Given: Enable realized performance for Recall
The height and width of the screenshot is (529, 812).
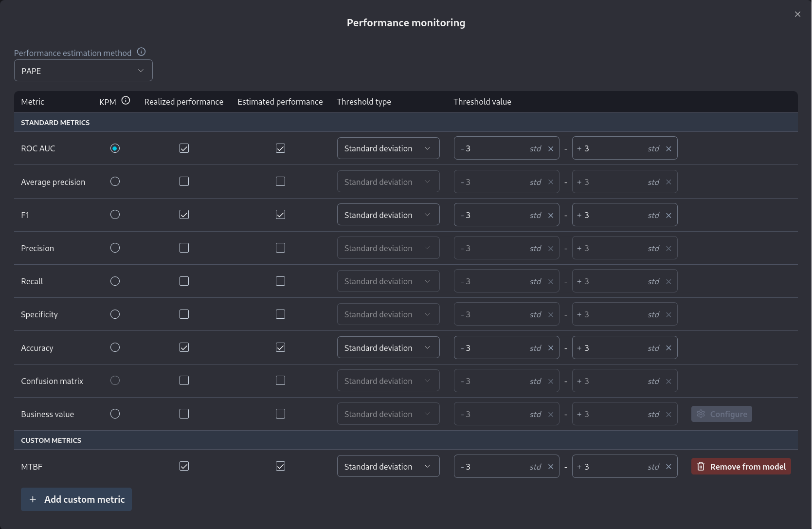Looking at the screenshot, I should 184,281.
